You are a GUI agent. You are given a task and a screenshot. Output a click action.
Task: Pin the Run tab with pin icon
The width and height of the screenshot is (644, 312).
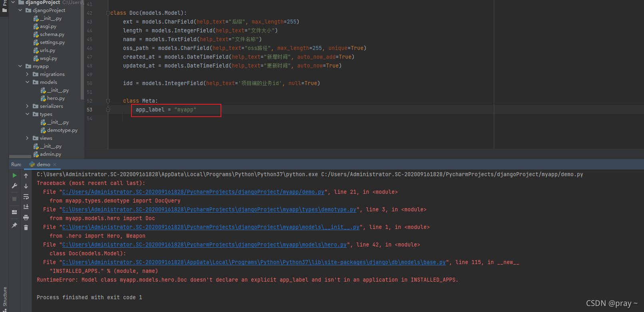tap(14, 225)
